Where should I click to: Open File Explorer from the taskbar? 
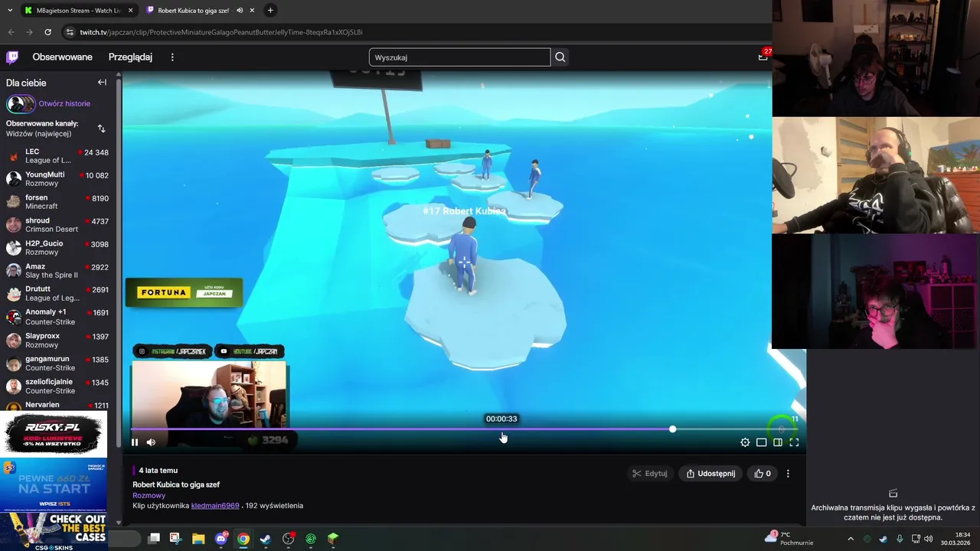[198, 539]
